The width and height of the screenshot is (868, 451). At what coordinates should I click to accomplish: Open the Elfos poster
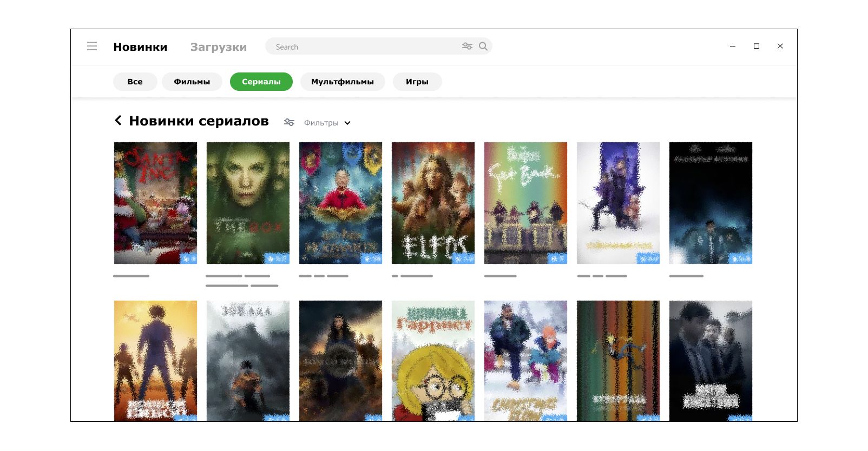click(433, 203)
